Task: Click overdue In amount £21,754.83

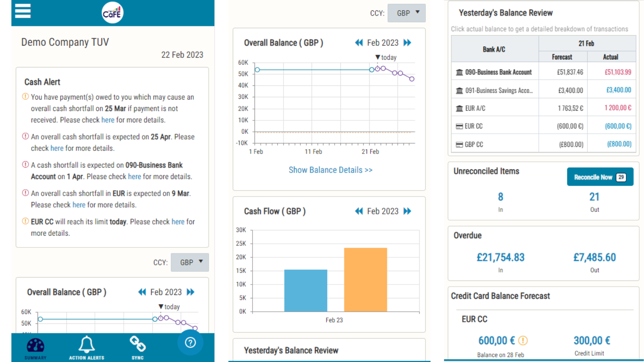Action: pos(500,257)
